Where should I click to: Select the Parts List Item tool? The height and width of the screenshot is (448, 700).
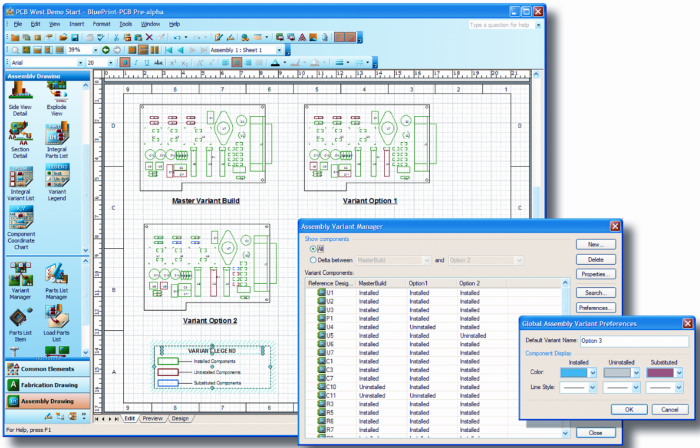tap(21, 324)
